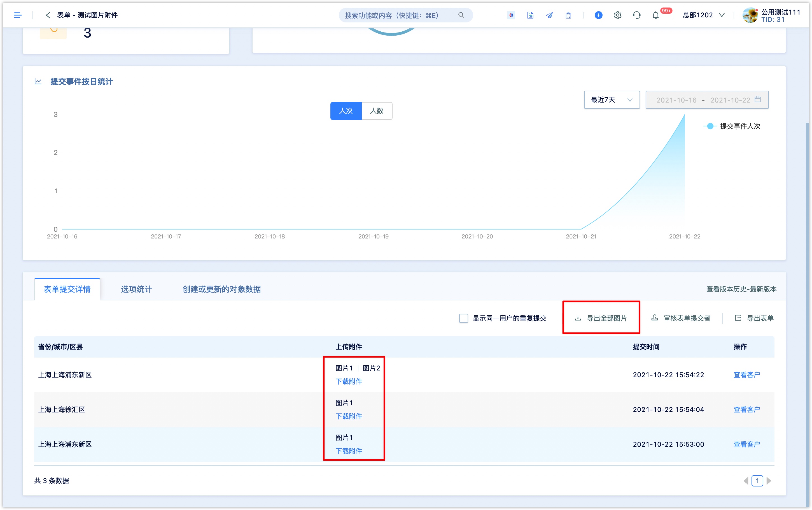Expand the 最近7天 dropdown
812x510 pixels.
(x=612, y=99)
